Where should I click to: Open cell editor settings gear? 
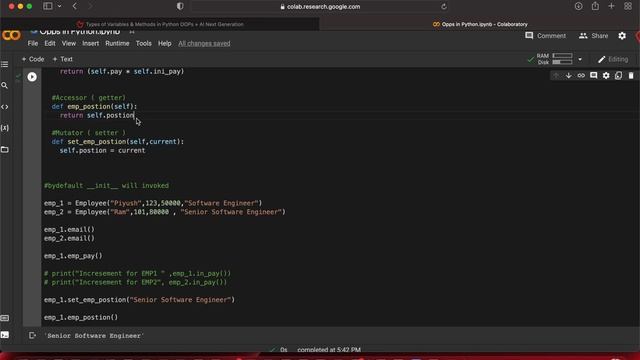pos(606,76)
